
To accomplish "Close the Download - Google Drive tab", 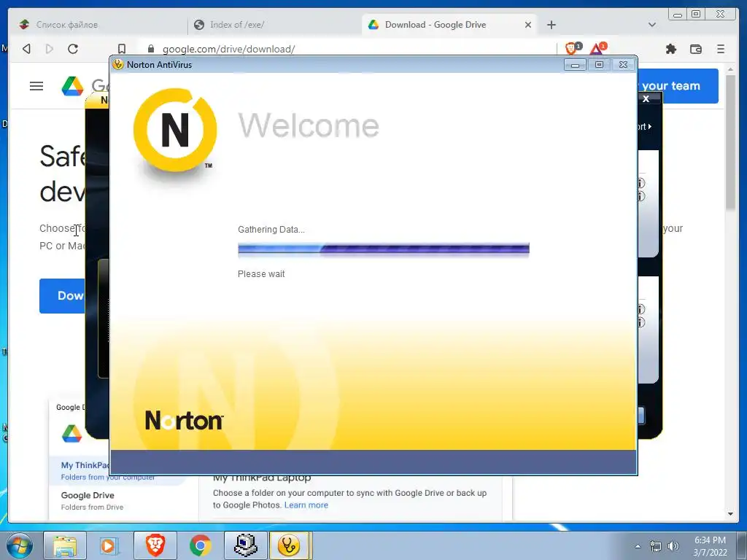I will 528,25.
